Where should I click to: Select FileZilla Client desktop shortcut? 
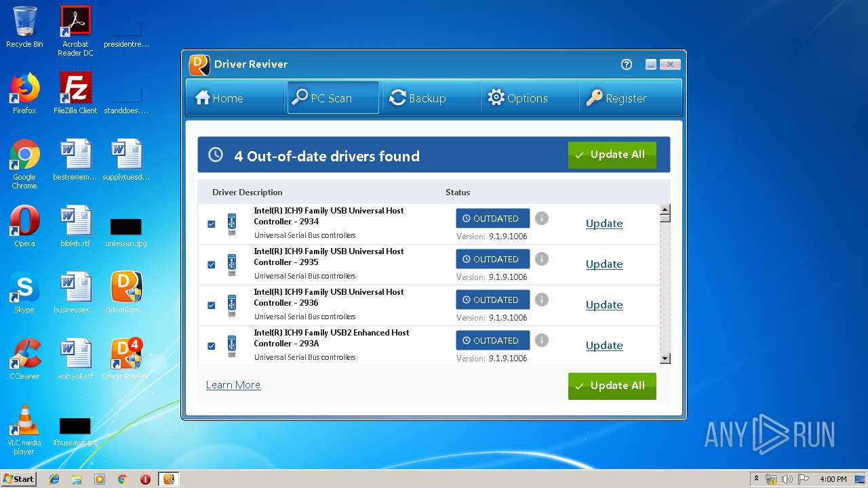(x=75, y=94)
